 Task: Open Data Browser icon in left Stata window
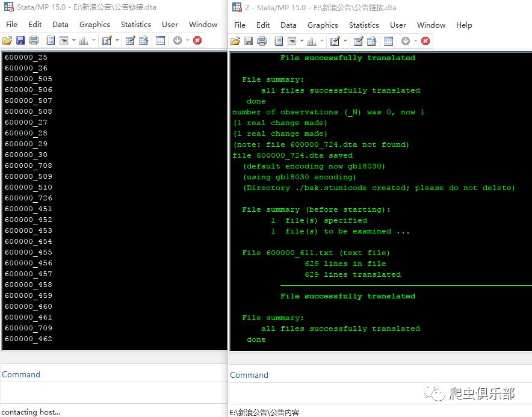click(143, 41)
